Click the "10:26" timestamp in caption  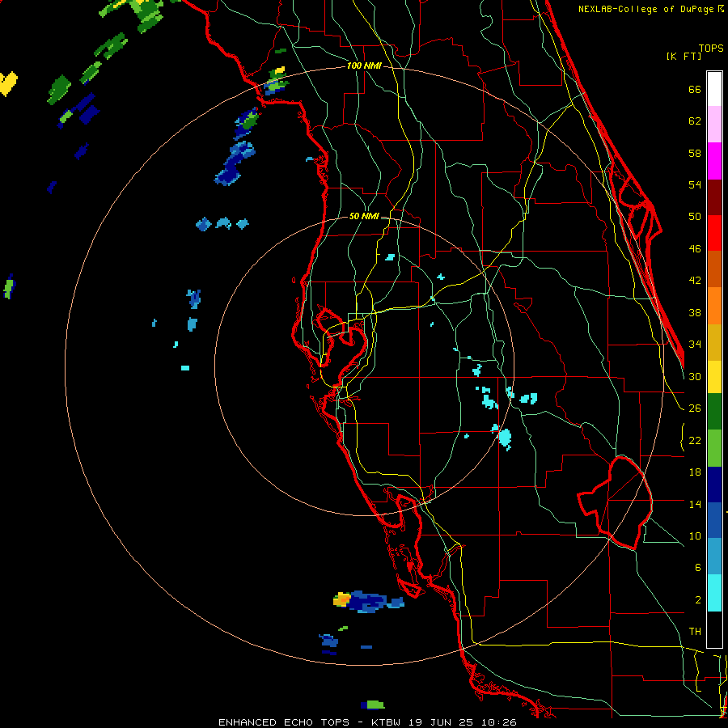click(x=498, y=722)
